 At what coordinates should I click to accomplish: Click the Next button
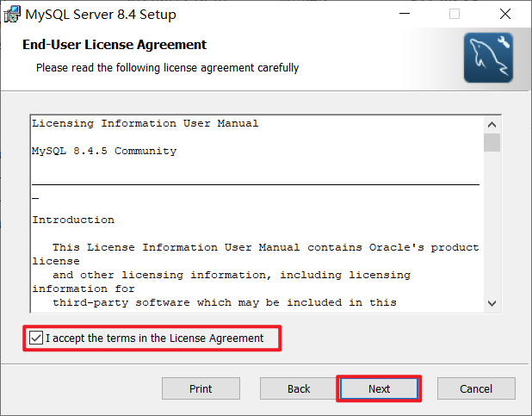(x=379, y=388)
